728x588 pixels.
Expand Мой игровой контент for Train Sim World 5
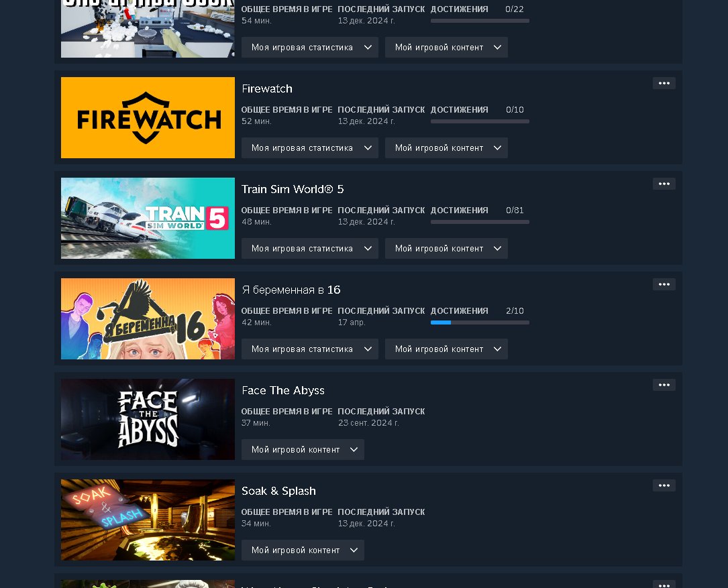pyautogui.click(x=446, y=249)
